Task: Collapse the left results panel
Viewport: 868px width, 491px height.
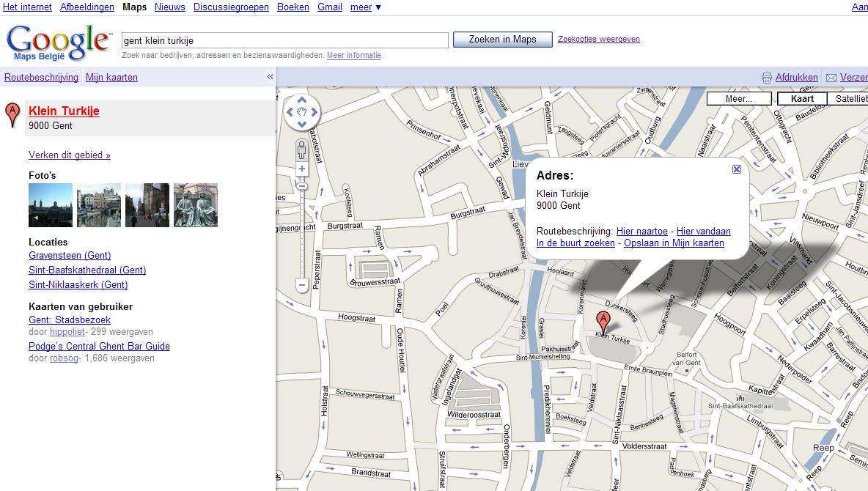Action: pyautogui.click(x=270, y=77)
